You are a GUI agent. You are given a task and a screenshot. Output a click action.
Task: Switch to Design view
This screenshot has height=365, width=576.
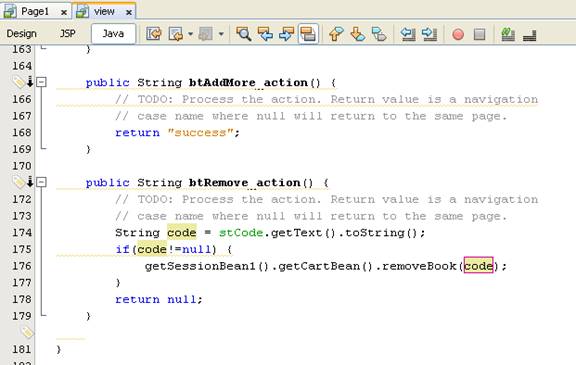click(x=22, y=34)
